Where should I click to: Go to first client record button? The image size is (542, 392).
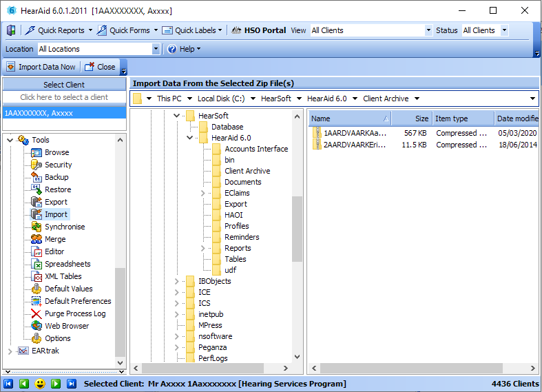8,384
